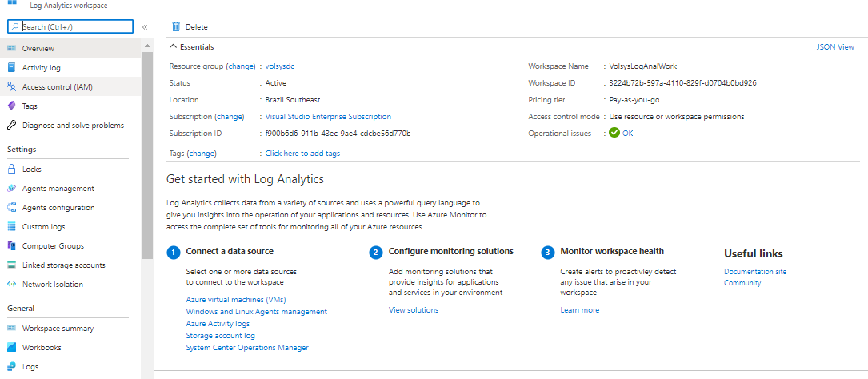Click the search magnifier icon
The image size is (868, 379).
[15, 26]
